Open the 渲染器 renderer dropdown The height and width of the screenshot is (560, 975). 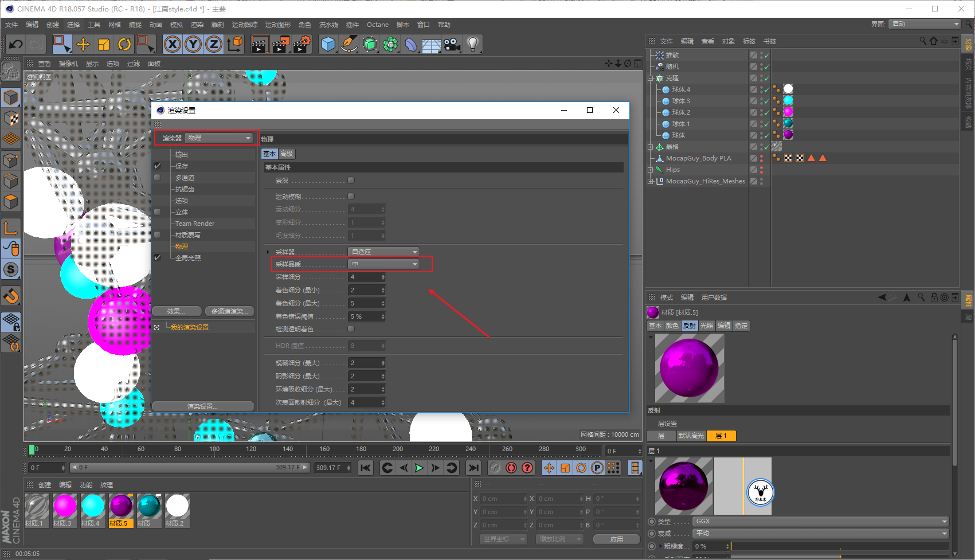(220, 138)
